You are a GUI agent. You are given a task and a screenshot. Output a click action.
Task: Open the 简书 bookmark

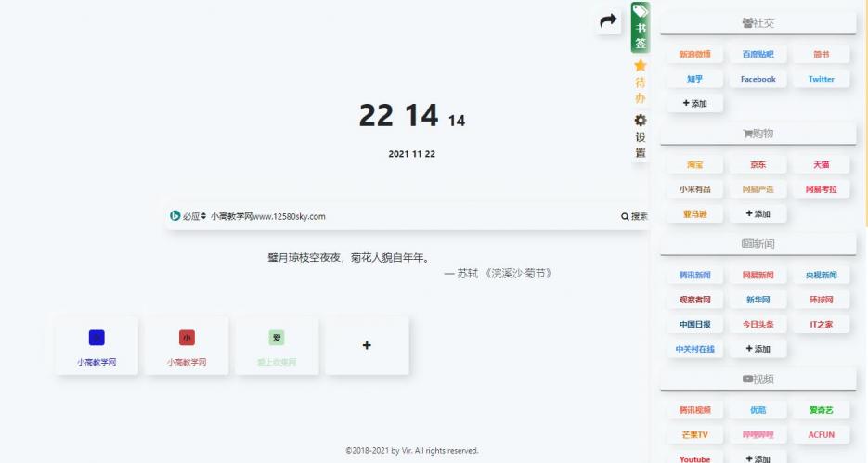(821, 54)
